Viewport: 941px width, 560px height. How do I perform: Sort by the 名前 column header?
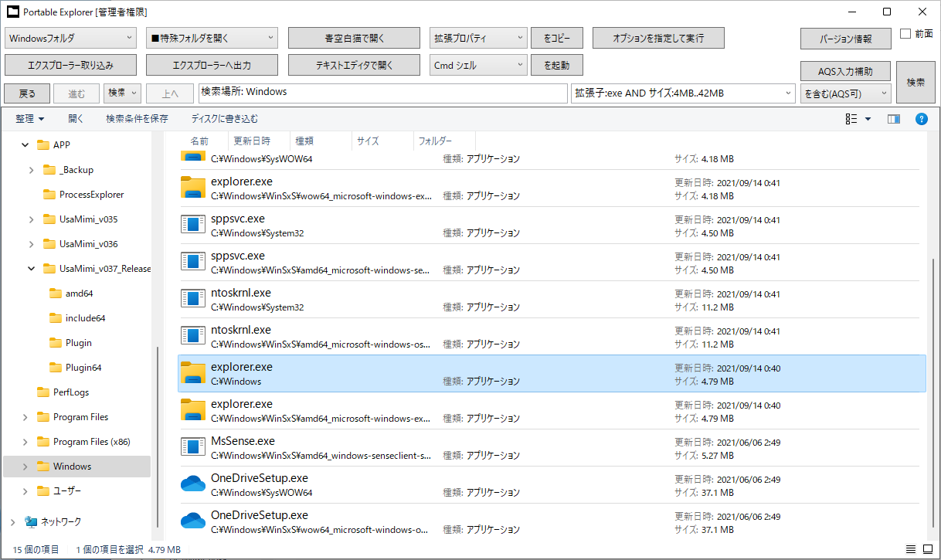(199, 141)
